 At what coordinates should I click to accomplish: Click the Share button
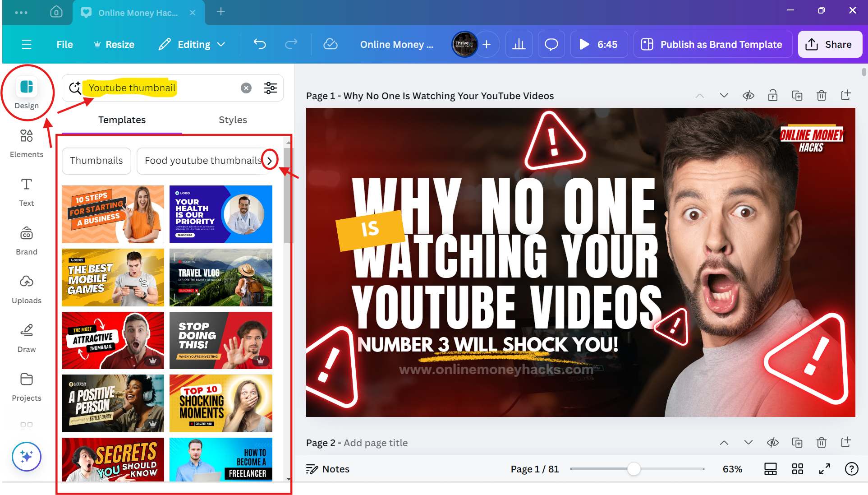click(830, 44)
